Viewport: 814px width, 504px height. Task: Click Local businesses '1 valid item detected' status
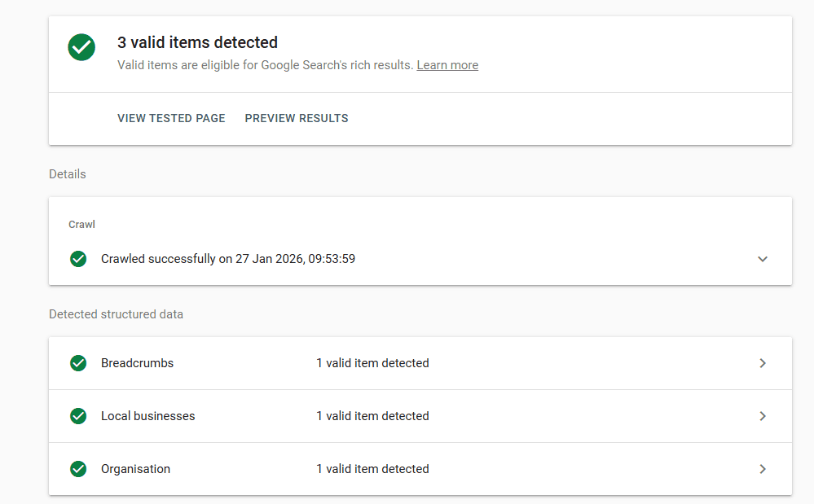coord(372,416)
